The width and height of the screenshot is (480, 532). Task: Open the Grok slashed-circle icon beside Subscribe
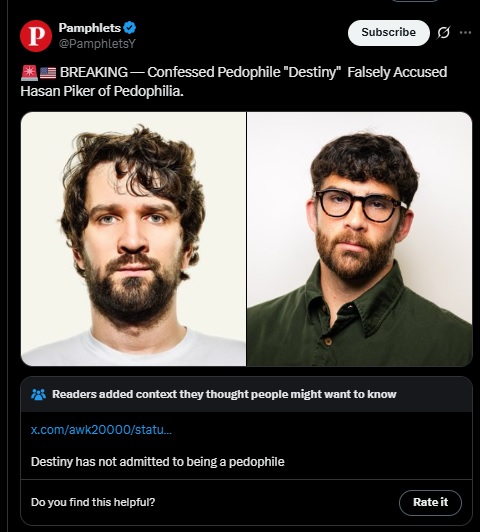tap(443, 33)
